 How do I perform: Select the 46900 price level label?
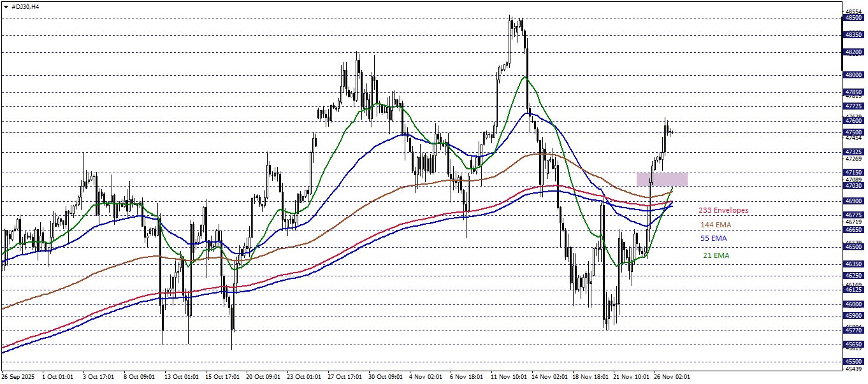click(x=854, y=201)
